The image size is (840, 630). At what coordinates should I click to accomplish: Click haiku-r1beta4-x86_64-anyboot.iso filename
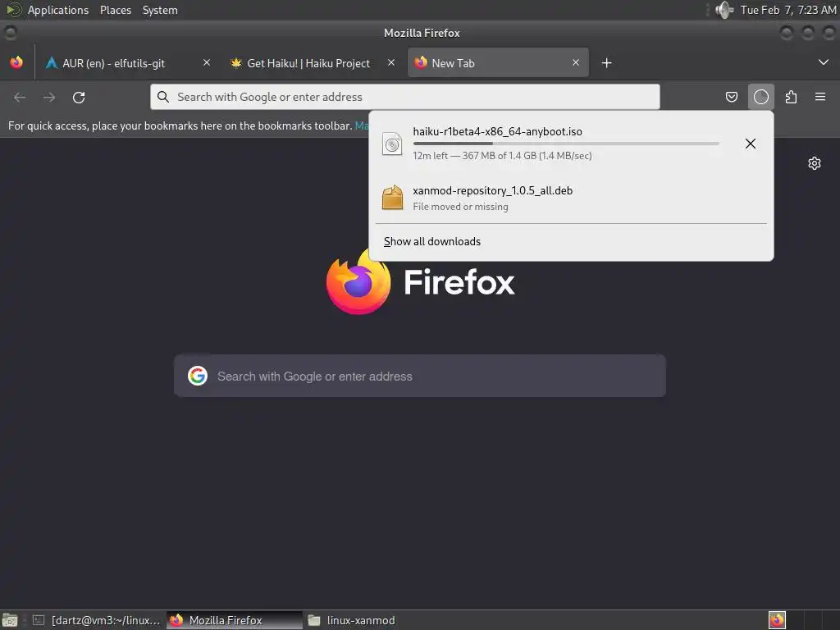[497, 131]
